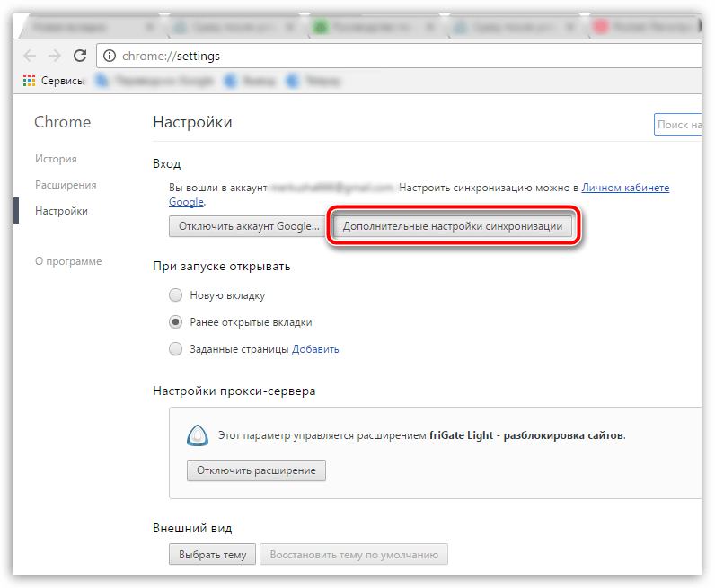Open О программе in the sidebar
715x588 pixels.
(x=68, y=261)
